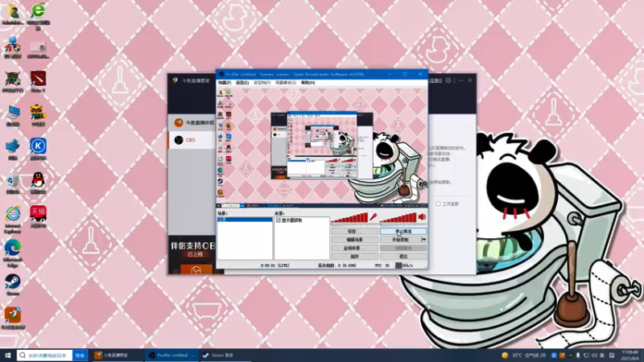The width and height of the screenshot is (644, 362).
Task: Open the Network desktop icon
Action: pyautogui.click(x=13, y=150)
